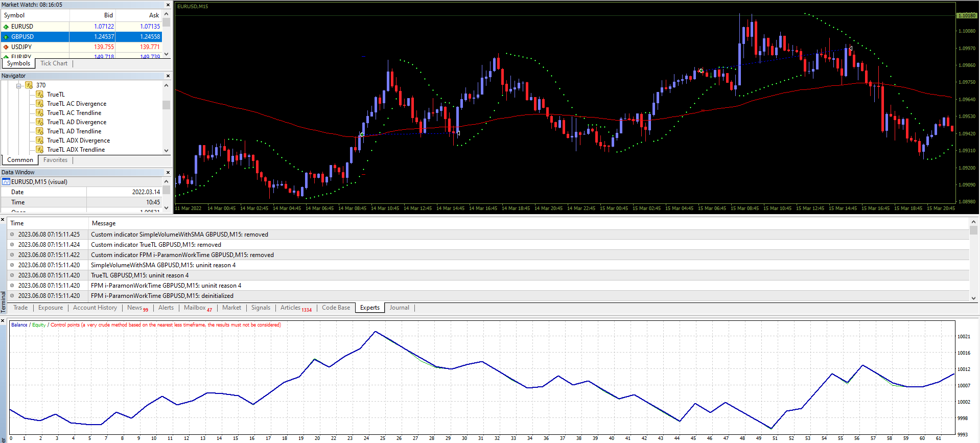Click the Message column header in Experts log
Image resolution: width=980 pixels, height=443 pixels.
tap(103, 223)
